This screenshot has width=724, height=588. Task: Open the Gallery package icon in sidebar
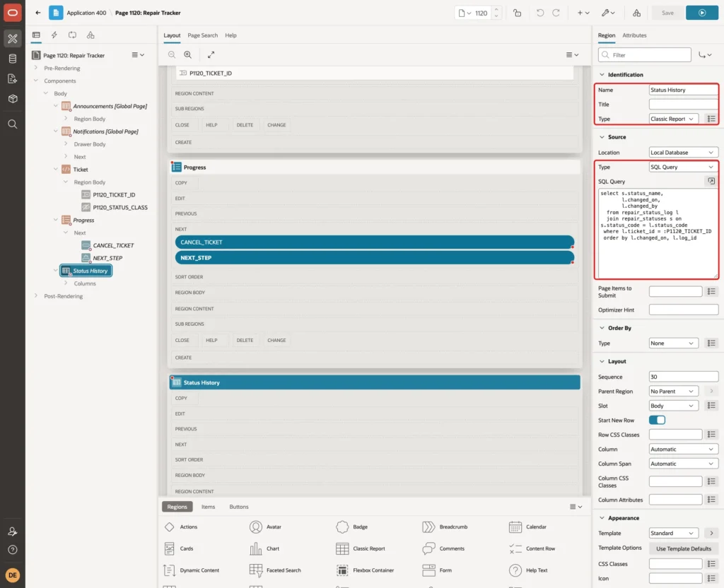tap(13, 99)
